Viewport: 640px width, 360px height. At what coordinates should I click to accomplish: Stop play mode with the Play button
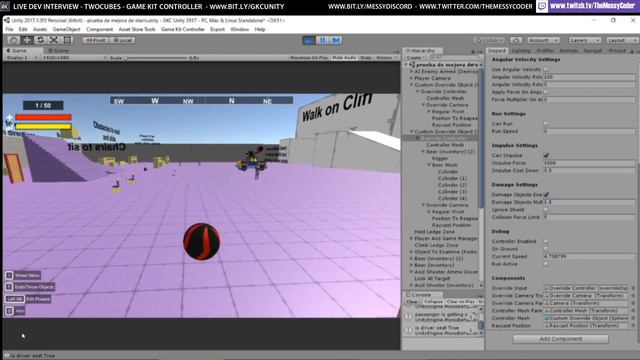(309, 40)
